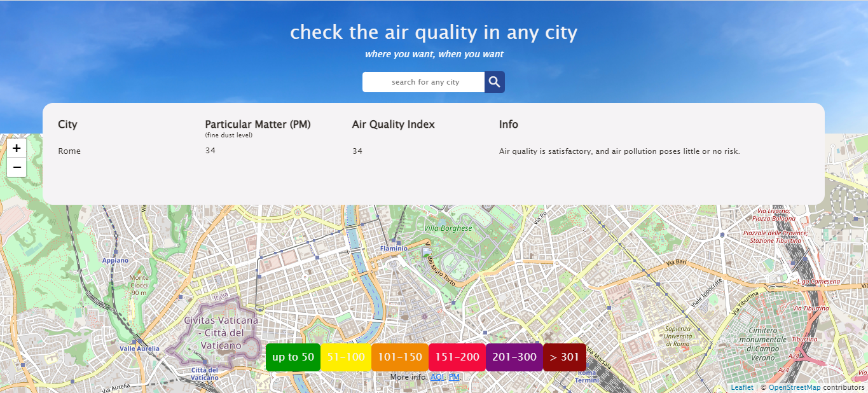
Task: Click the map zoom out minus icon
Action: pyautogui.click(x=16, y=167)
